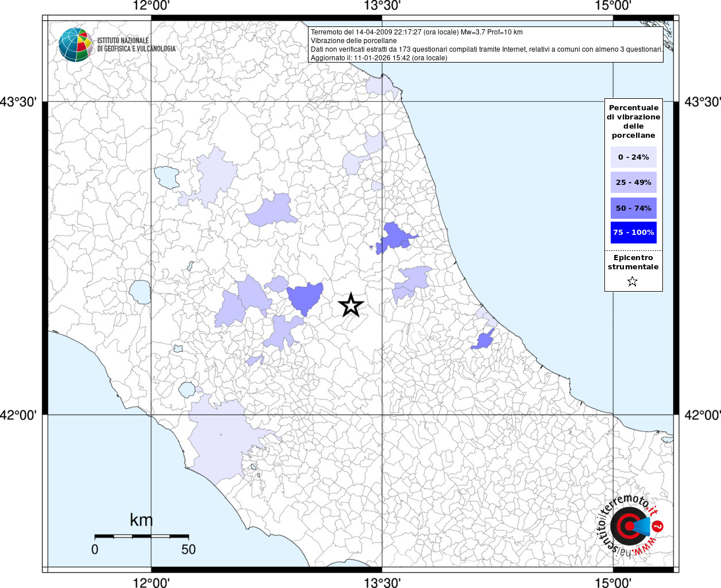Select the 25 - 49% legend swatch
721x588 pixels.
633,183
